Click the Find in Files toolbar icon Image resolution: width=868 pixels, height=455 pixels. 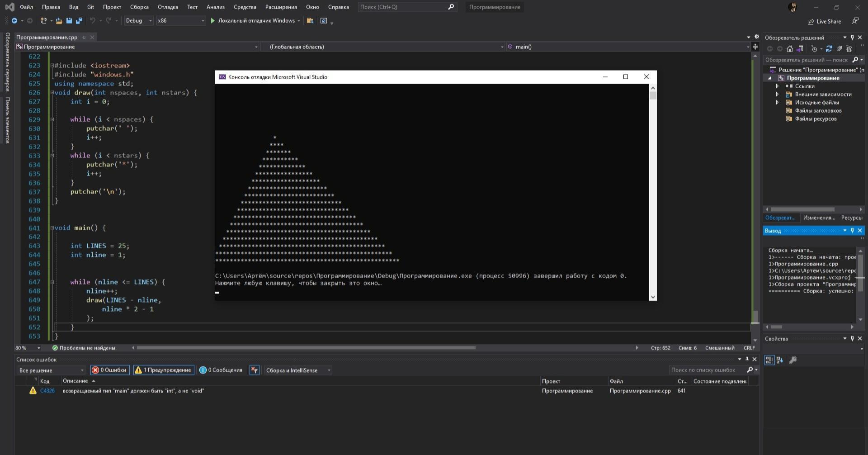click(310, 21)
